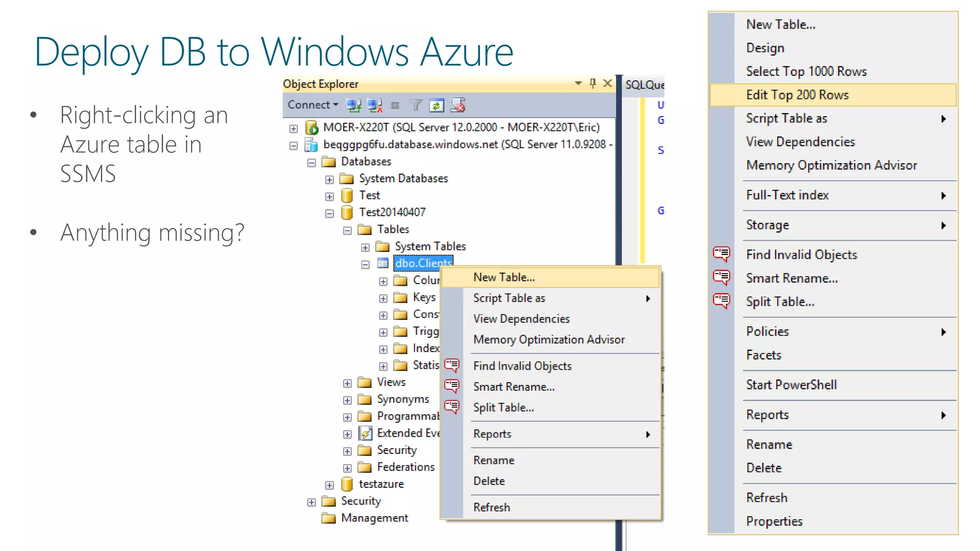The width and height of the screenshot is (980, 551).
Task: Click the System Tables folder icon
Action: click(x=382, y=247)
